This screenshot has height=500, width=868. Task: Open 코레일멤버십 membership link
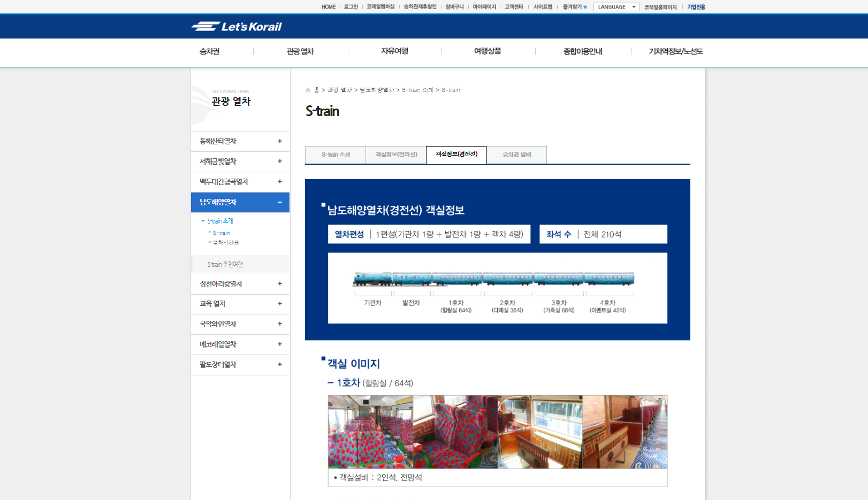pos(380,7)
